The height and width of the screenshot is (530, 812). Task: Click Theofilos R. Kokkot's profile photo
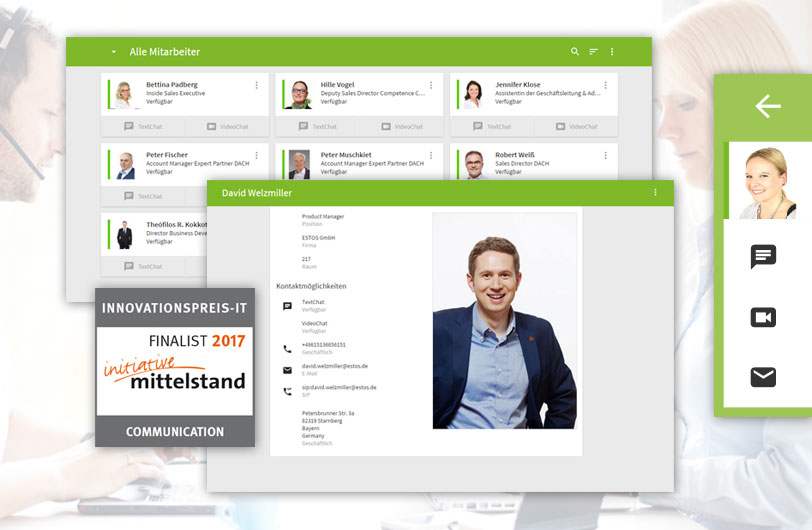[125, 235]
